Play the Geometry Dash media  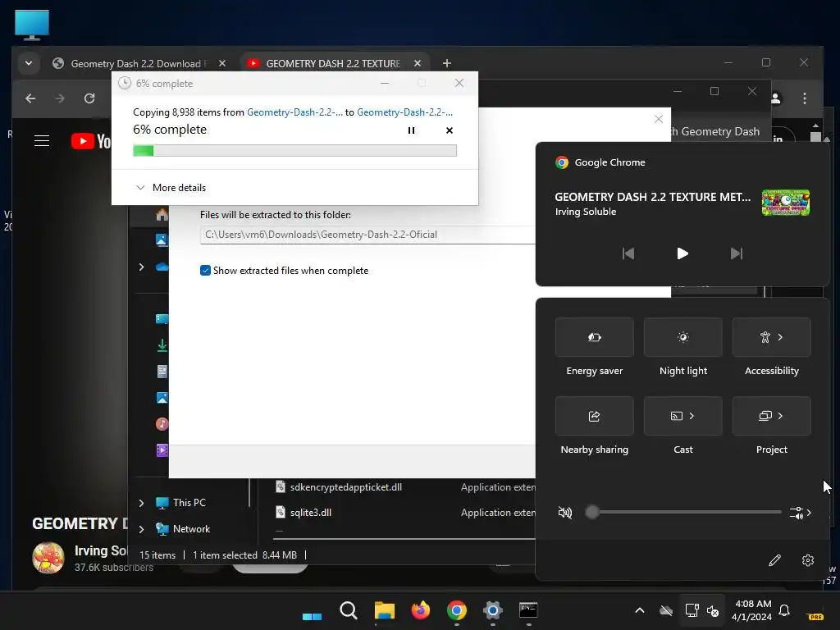682,253
